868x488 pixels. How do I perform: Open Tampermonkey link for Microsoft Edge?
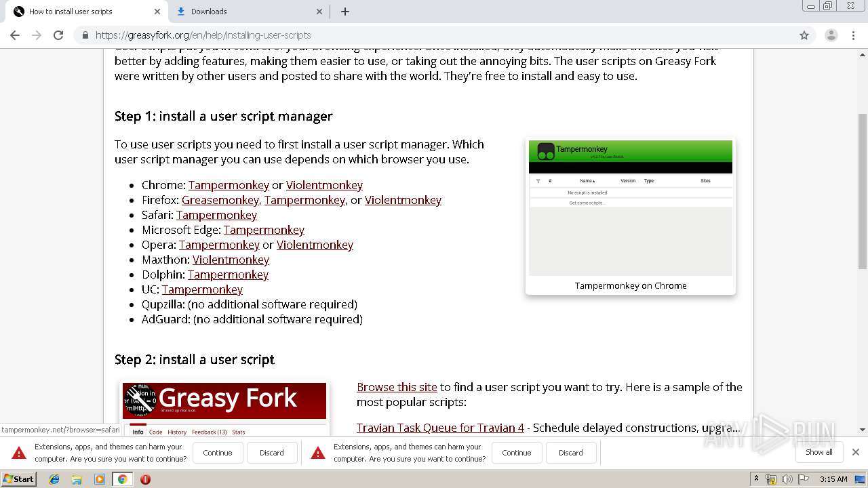[x=264, y=230]
